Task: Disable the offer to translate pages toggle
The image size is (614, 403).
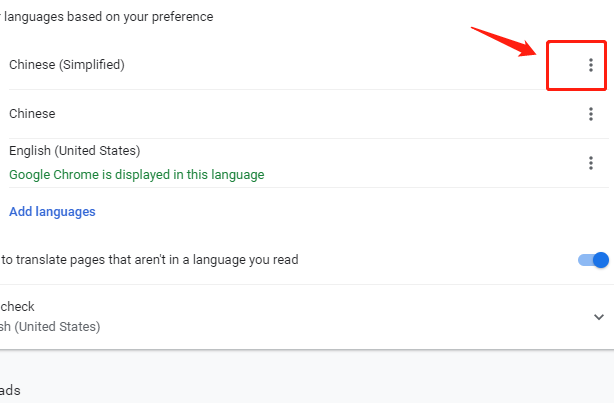Action: pyautogui.click(x=593, y=260)
